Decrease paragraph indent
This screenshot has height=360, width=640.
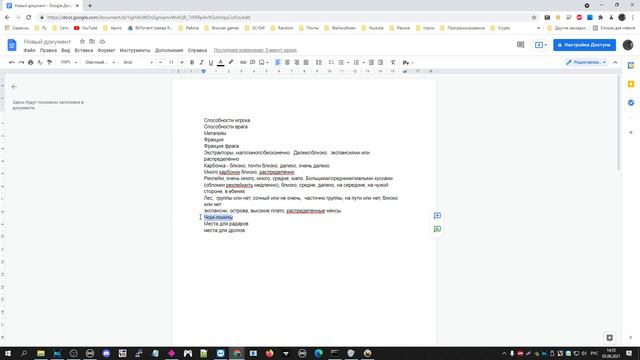tap(371, 62)
